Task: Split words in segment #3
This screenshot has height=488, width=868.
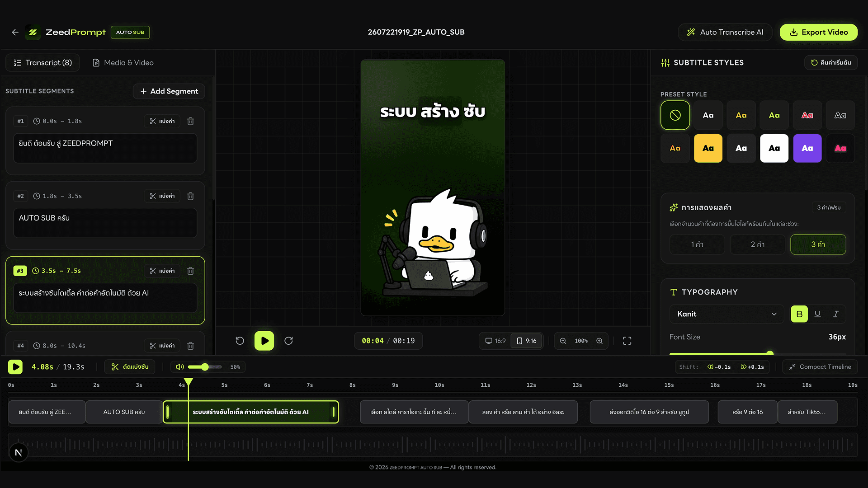Action: pyautogui.click(x=162, y=271)
